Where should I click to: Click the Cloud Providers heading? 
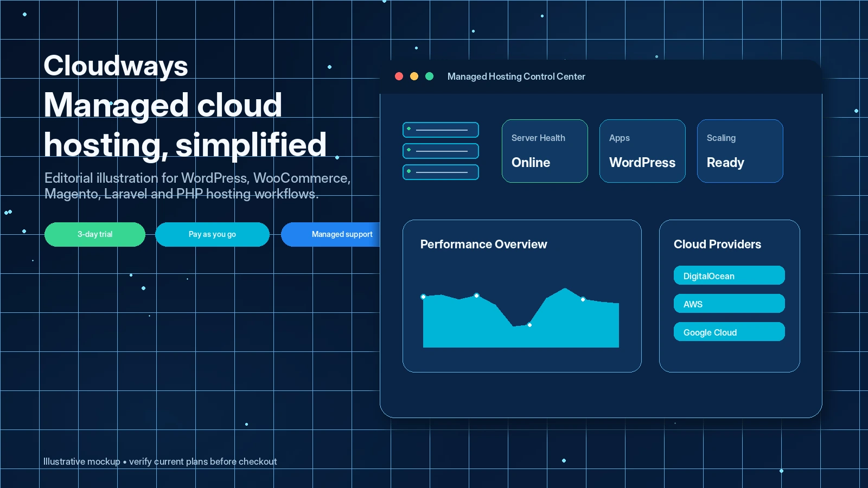[717, 245]
